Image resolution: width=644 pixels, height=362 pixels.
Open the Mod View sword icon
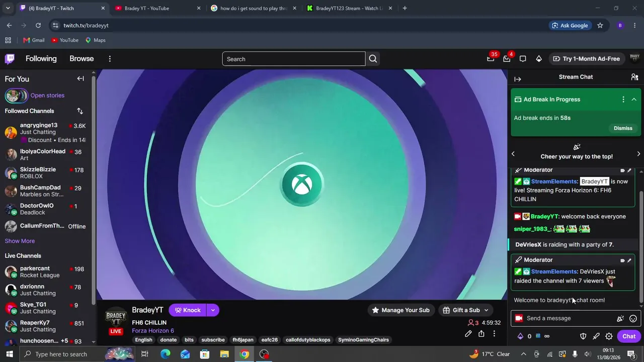596,336
